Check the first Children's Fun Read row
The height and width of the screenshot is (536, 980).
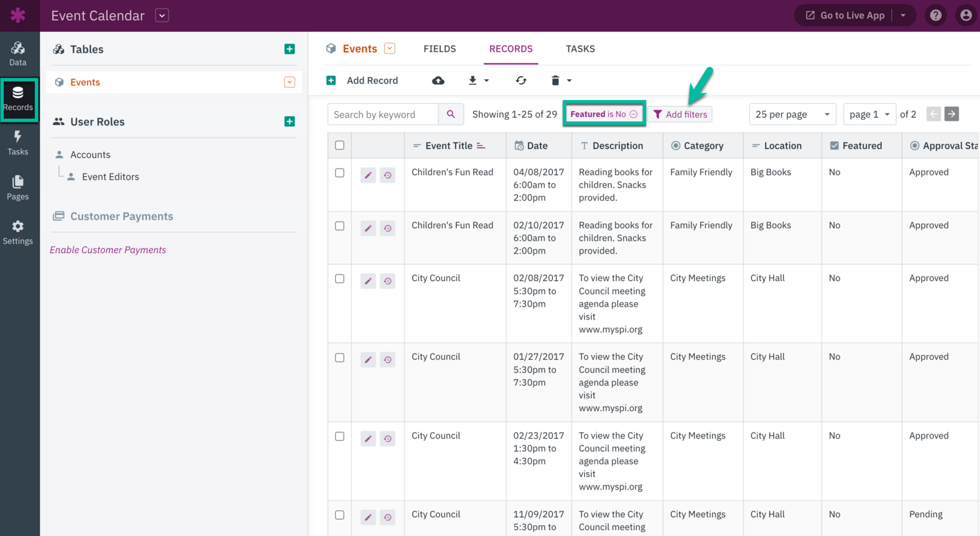pyautogui.click(x=340, y=173)
